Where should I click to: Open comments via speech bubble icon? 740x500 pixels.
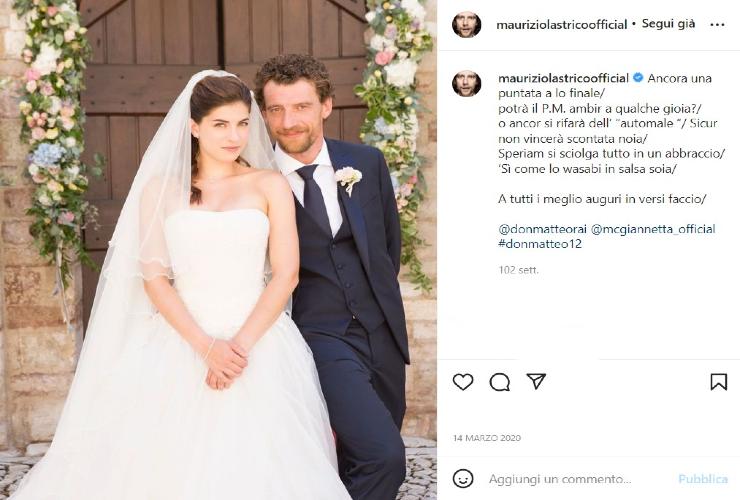click(499, 382)
